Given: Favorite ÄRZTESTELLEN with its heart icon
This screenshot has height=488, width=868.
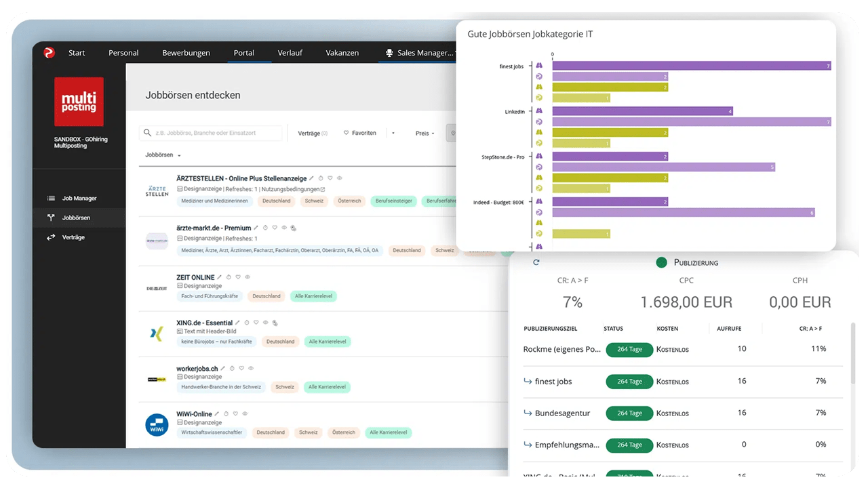Looking at the screenshot, I should 330,178.
